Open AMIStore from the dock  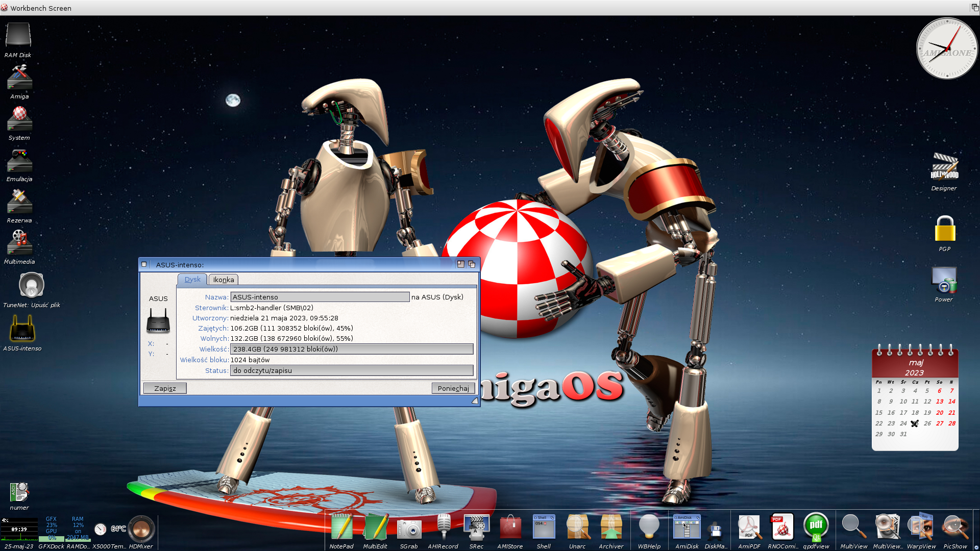click(510, 527)
